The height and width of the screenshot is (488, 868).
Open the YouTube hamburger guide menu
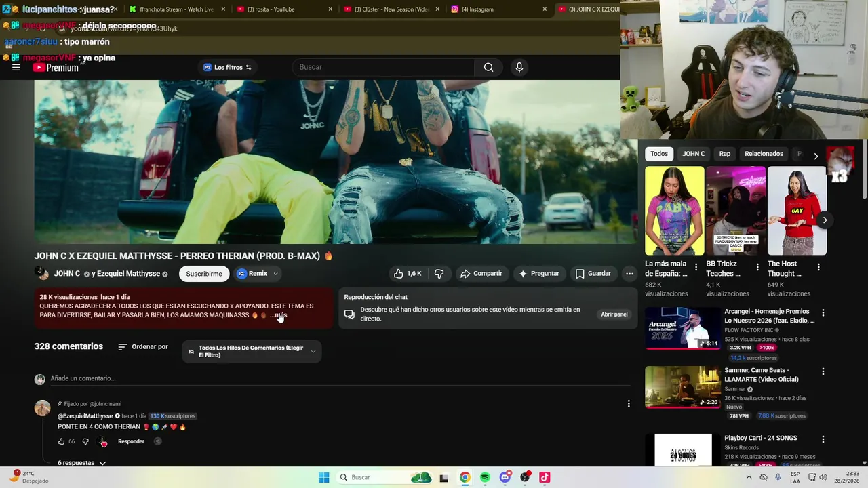(x=16, y=68)
